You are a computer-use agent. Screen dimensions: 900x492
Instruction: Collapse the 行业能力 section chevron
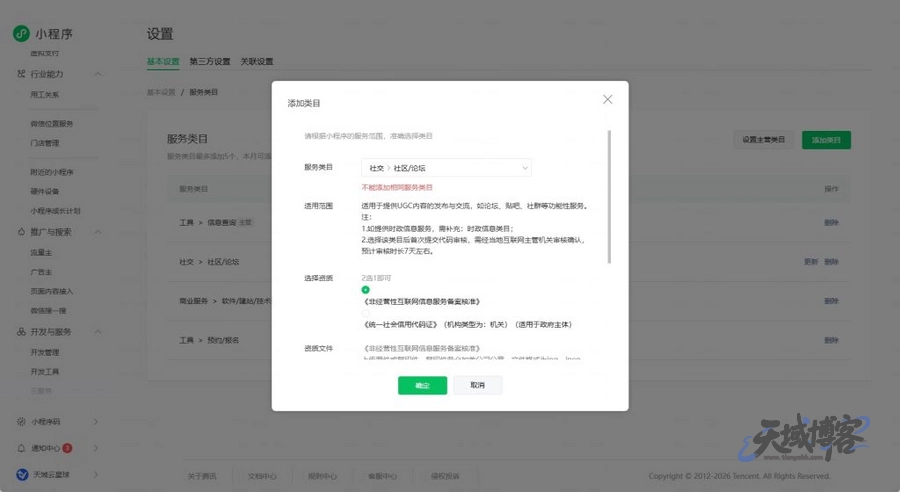(x=98, y=74)
